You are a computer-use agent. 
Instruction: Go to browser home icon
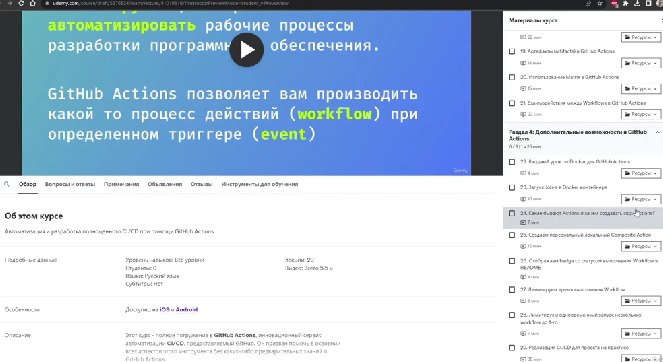[x=33, y=3]
